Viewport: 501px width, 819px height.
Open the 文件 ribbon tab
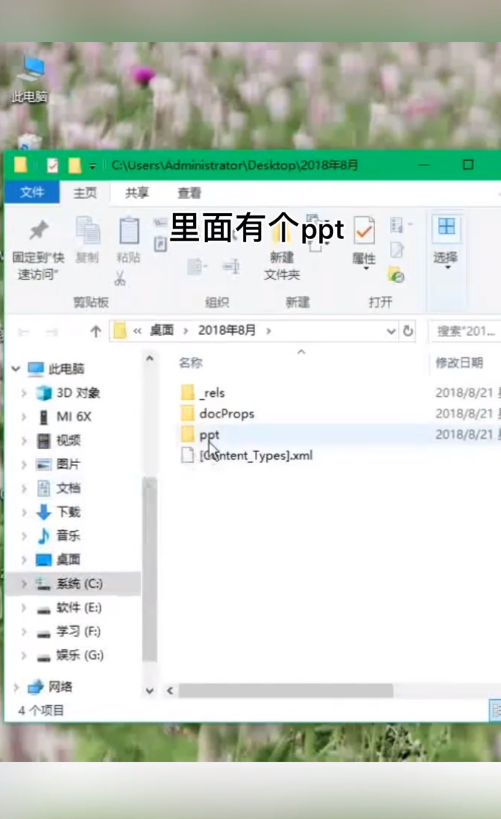(x=32, y=192)
